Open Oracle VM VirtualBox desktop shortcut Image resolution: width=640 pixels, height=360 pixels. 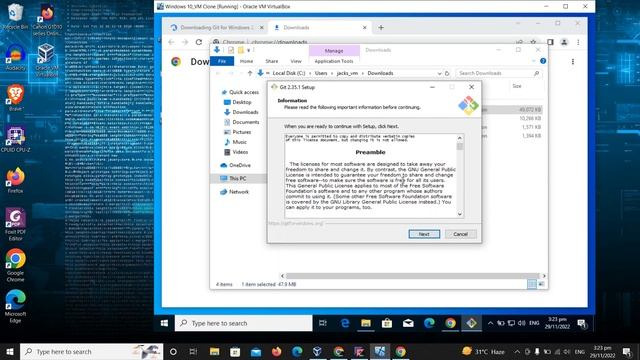[x=46, y=60]
